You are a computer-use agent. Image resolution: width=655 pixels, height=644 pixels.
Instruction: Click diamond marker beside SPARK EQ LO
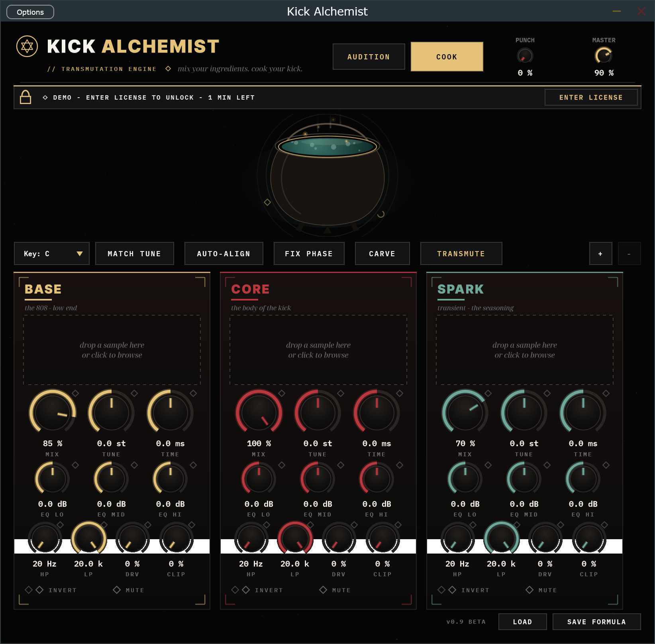pos(488,465)
